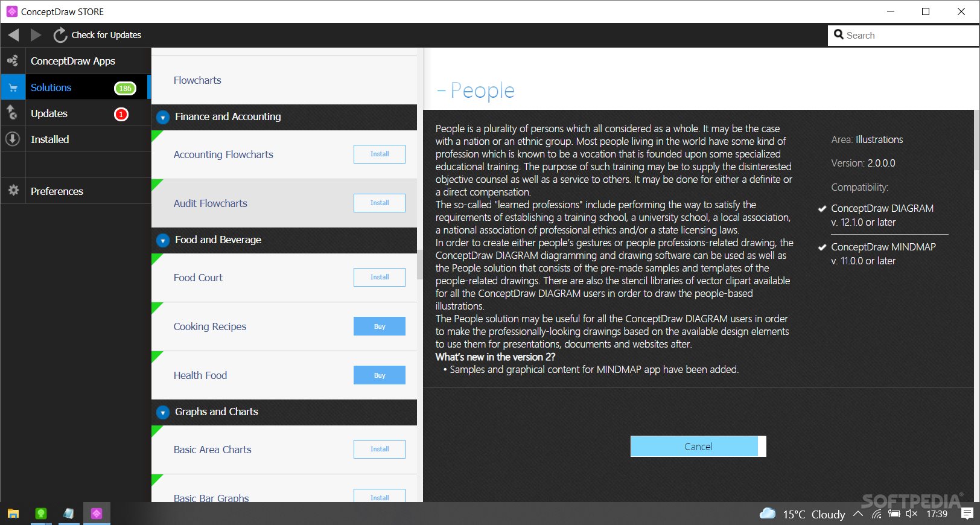980x525 pixels.
Task: Click the solutions list scrollbar thumb
Action: coord(420,266)
